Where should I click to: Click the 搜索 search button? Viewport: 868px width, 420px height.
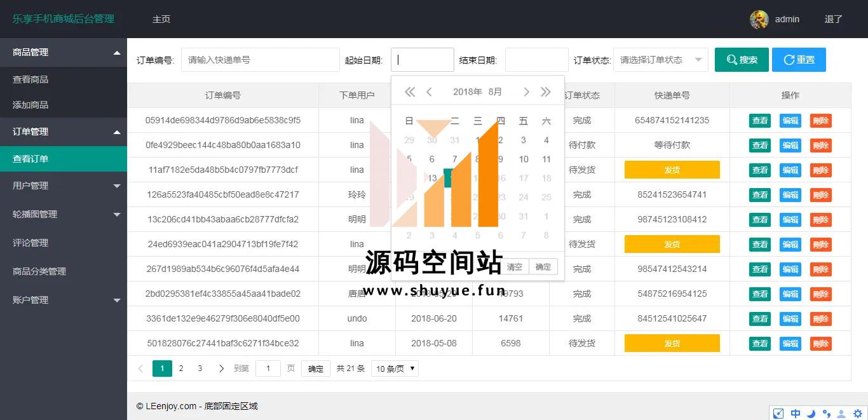point(742,60)
